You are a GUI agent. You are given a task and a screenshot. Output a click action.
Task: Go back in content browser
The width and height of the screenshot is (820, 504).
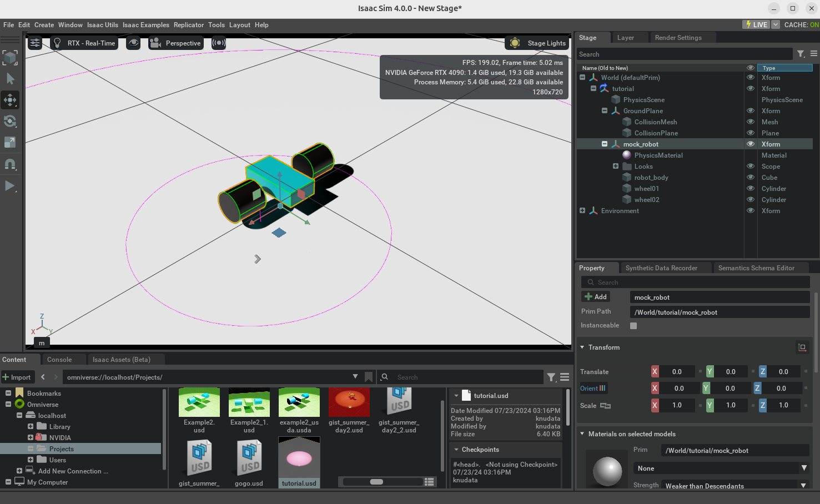(x=43, y=377)
